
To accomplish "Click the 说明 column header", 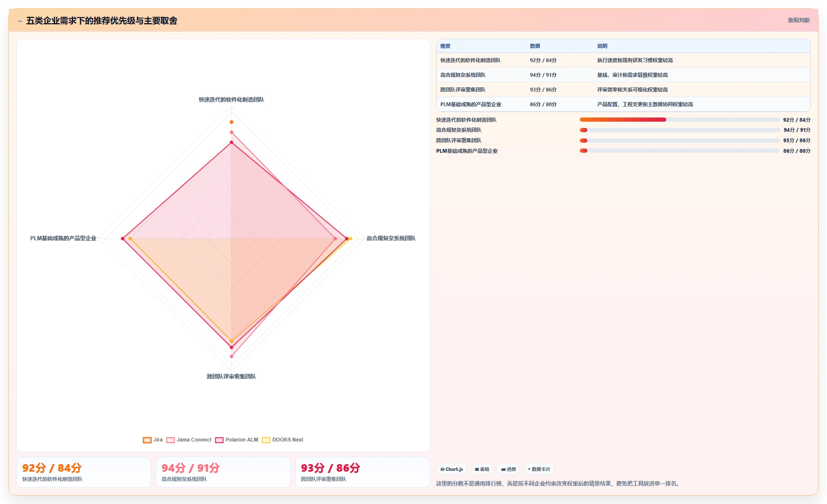I will point(602,46).
